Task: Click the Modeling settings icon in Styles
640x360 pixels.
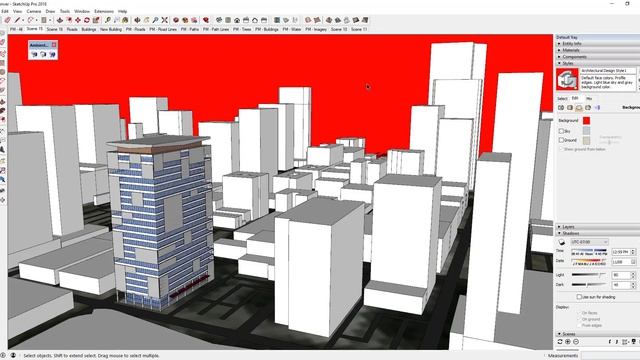Action: [597, 108]
